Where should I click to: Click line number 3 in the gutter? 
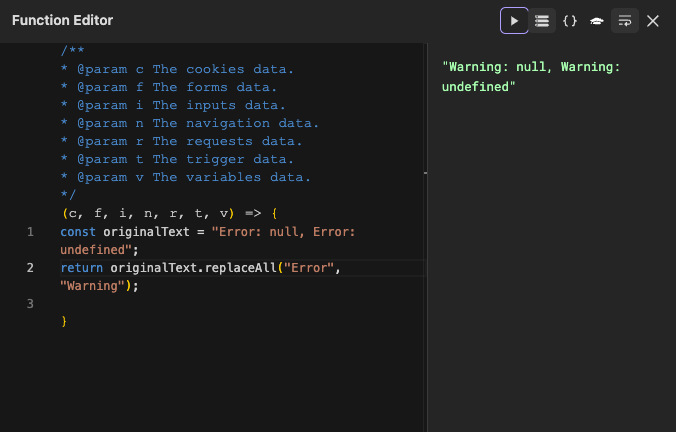30,304
